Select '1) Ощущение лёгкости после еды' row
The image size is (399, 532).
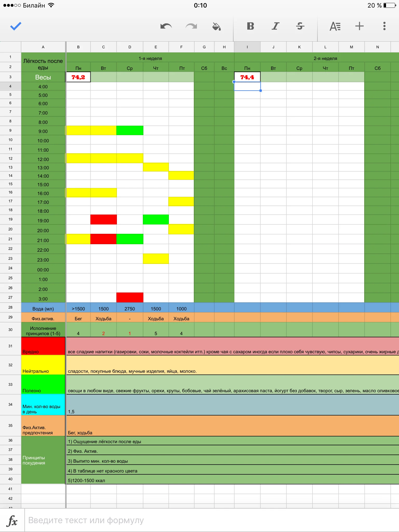click(x=233, y=441)
